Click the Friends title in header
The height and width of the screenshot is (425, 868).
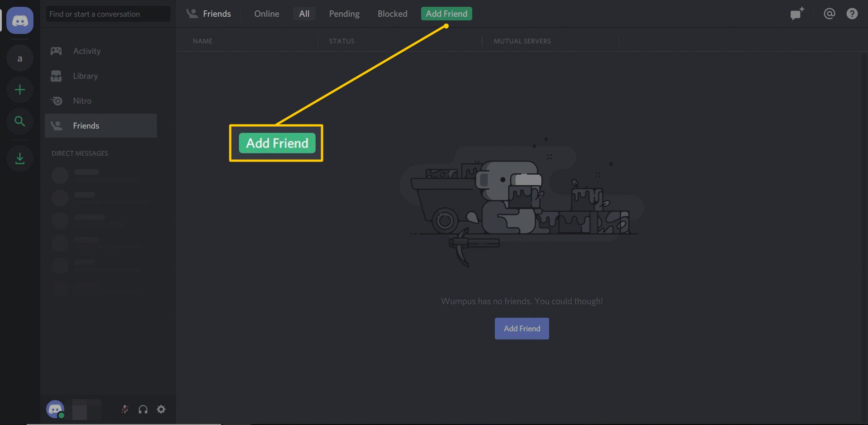pos(217,14)
